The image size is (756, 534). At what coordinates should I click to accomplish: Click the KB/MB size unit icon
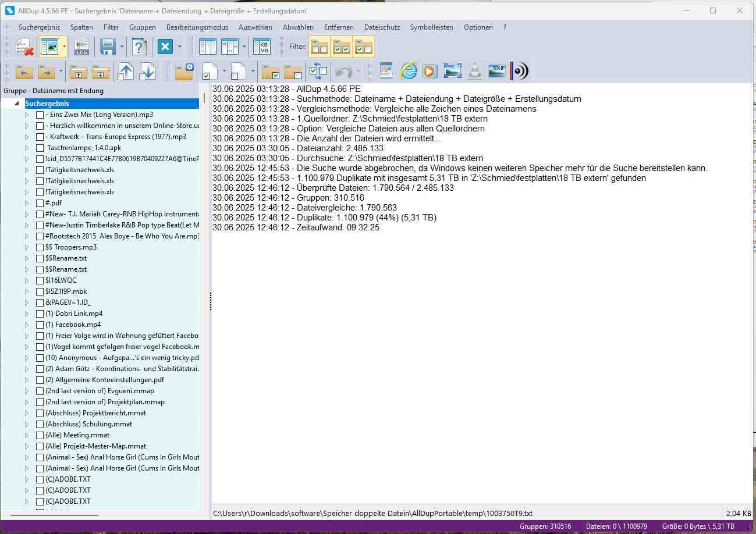(262, 47)
